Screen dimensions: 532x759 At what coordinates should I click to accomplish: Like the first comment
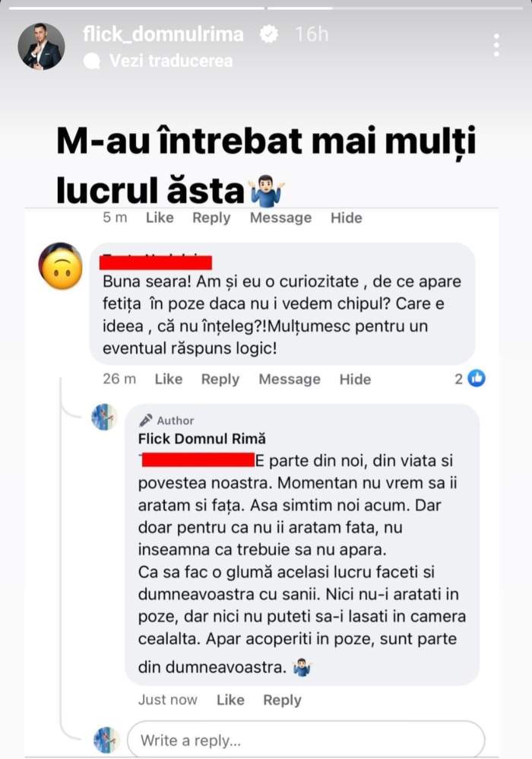(158, 218)
